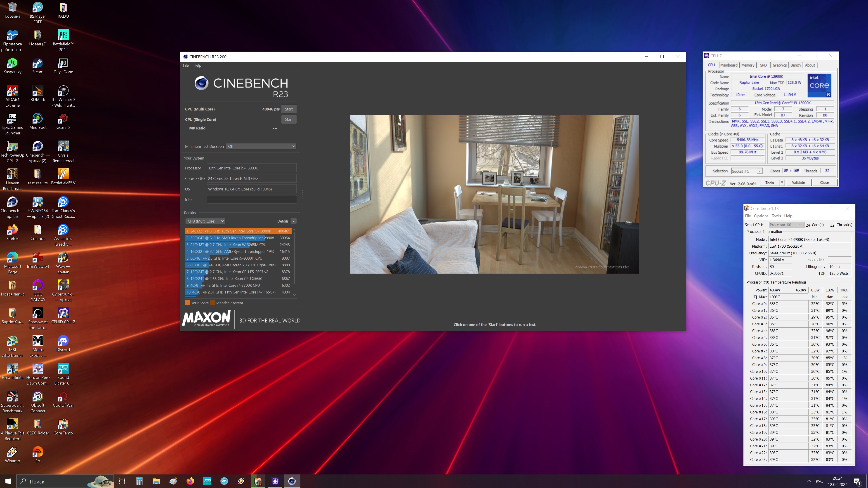Image resolution: width=868 pixels, height=488 pixels.
Task: Expand CPU (Multi Core) ranking dropdown
Action: pos(205,221)
